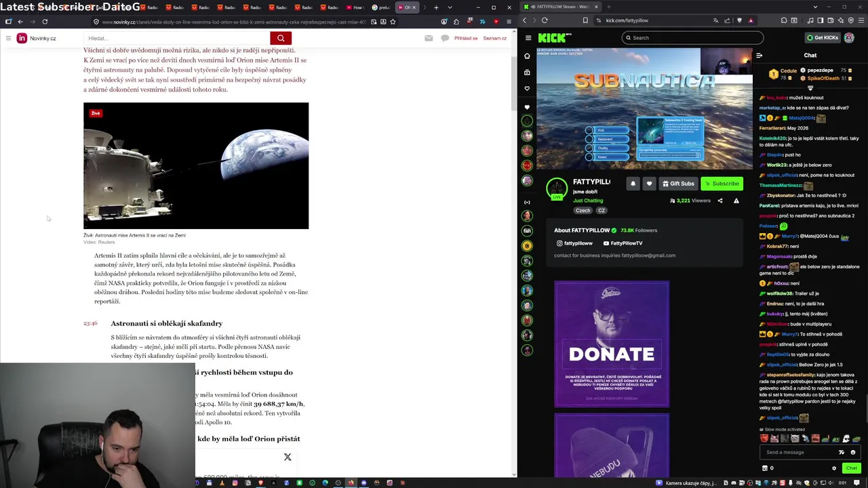Click pepezdepe in chat leaderboard
This screenshot has height=488, width=868.
click(x=820, y=70)
